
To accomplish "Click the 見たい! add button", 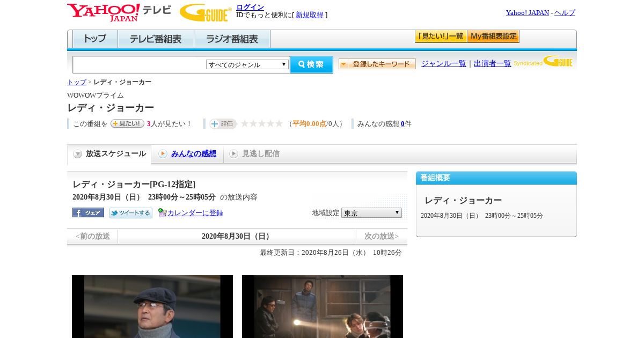I will 127,123.
